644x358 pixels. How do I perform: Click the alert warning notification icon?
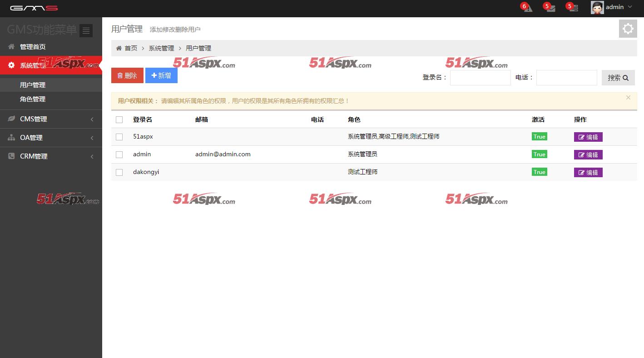[x=527, y=8]
